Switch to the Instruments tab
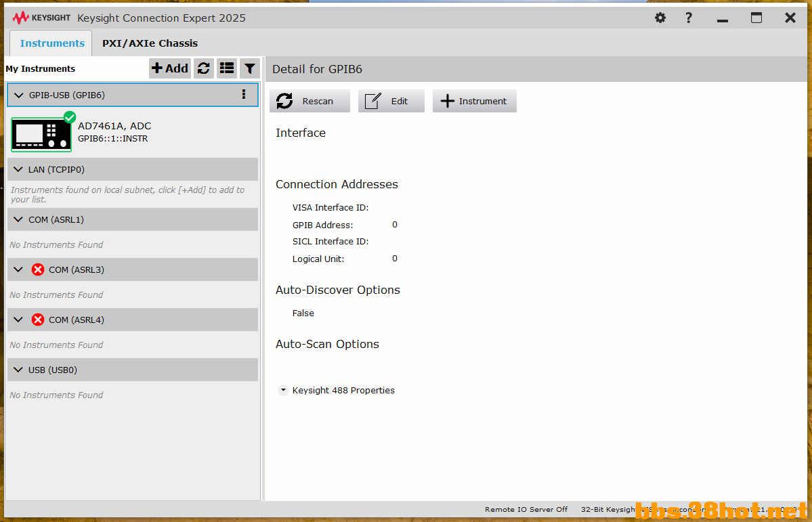Image resolution: width=812 pixels, height=522 pixels. click(51, 43)
